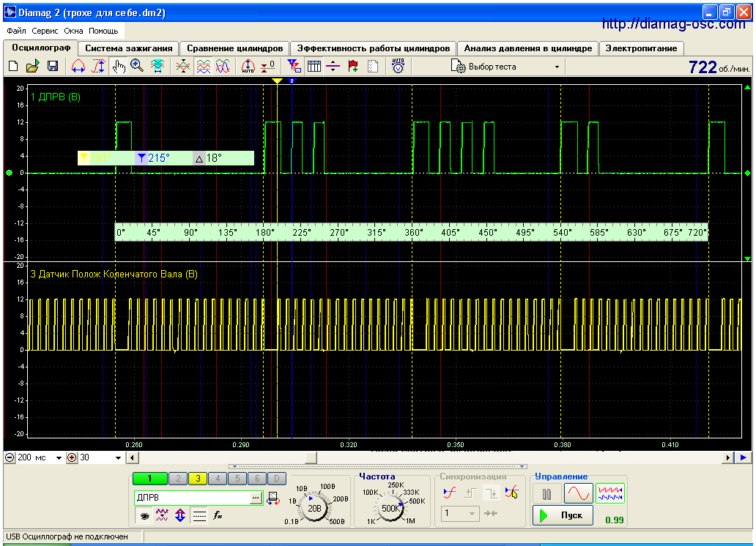756x546 pixels.
Task: Choose the magnifier zoom tool
Action: coord(138,66)
